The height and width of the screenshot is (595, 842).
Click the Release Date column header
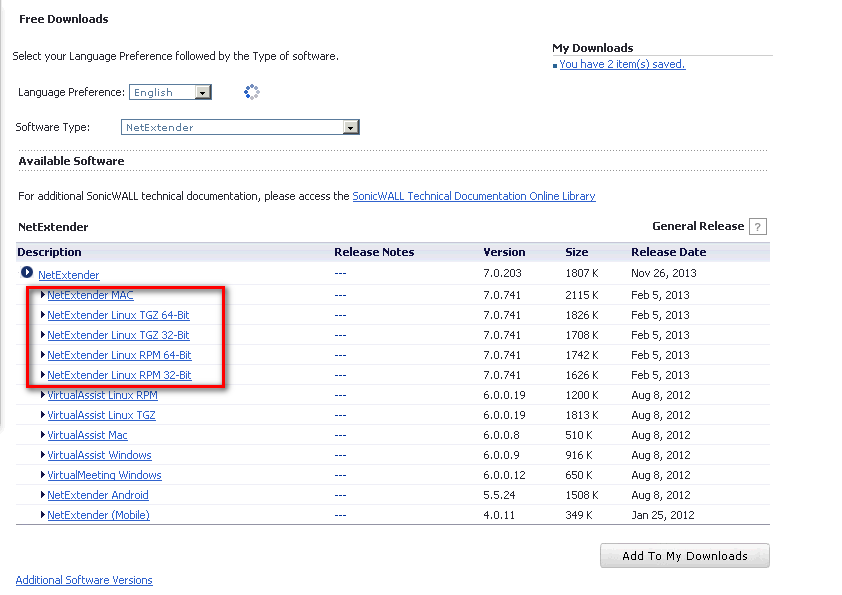pyautogui.click(x=669, y=252)
